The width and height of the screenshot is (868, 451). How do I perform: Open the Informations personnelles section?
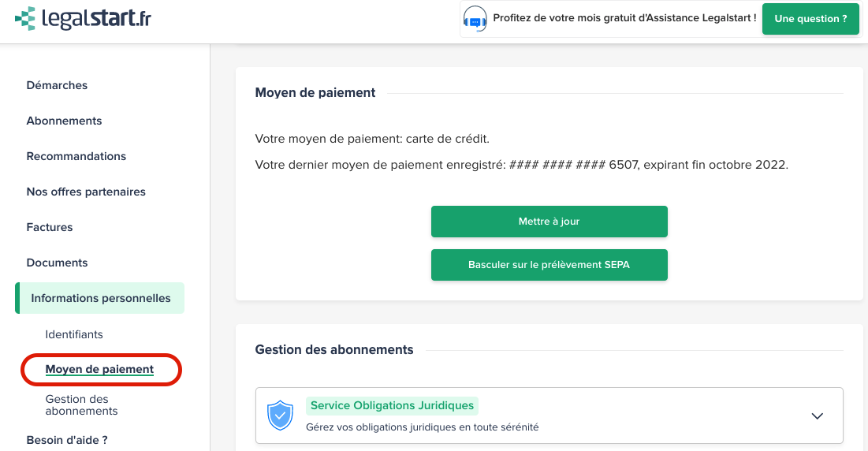coord(101,298)
